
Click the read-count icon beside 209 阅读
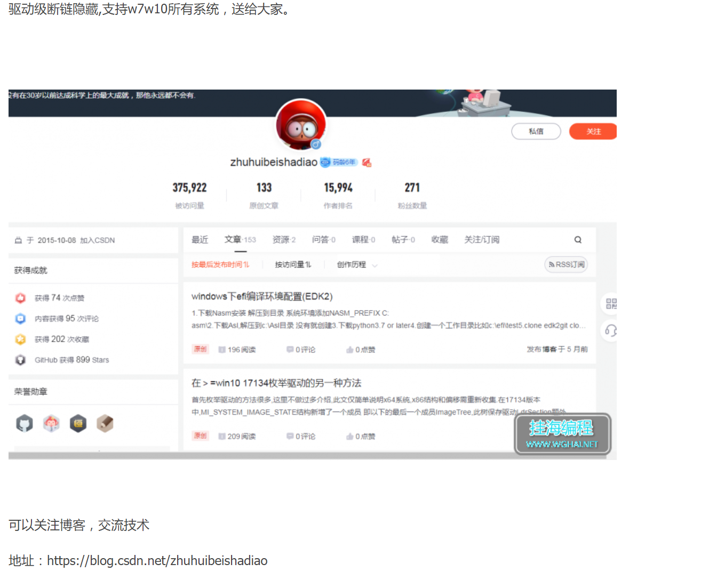222,436
